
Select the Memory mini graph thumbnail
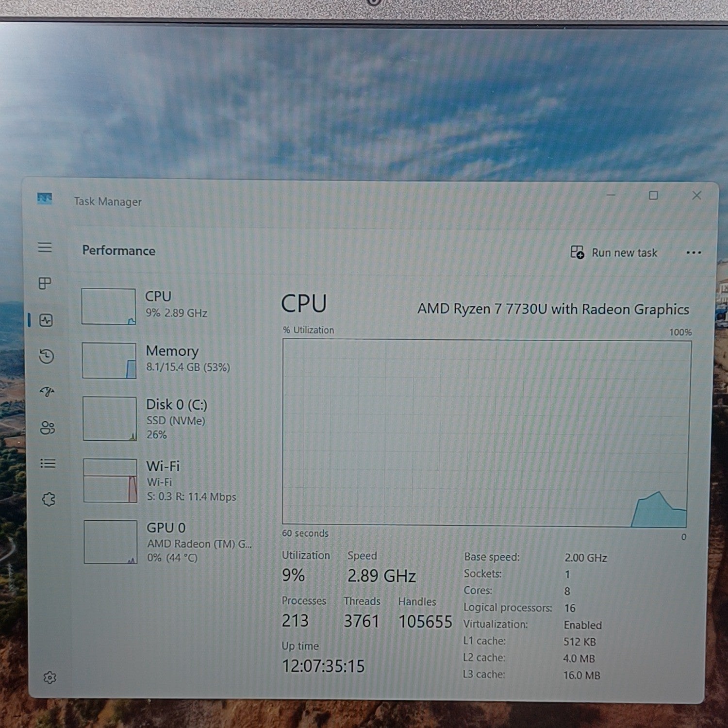[109, 361]
